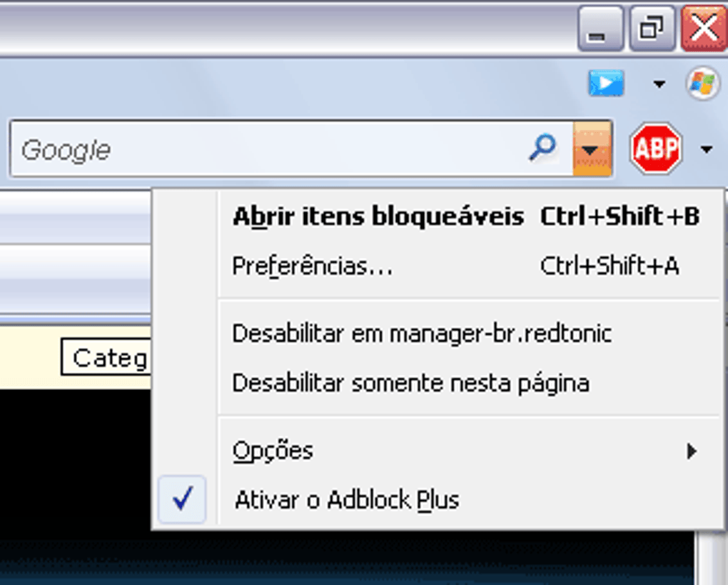Viewport: 728px width, 585px height.
Task: Select Desabilitar em manager-br.redtonic
Action: click(x=422, y=334)
